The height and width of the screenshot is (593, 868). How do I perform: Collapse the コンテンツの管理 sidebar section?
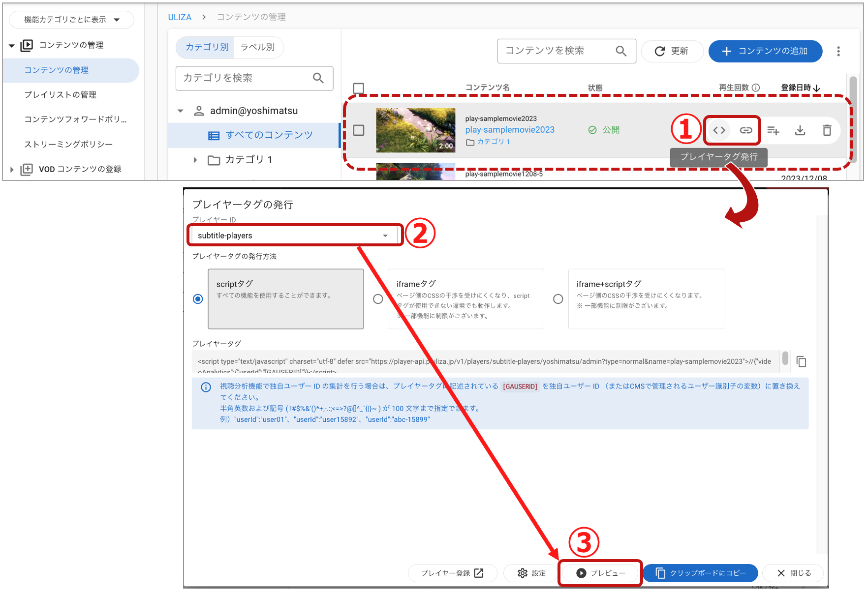12,46
